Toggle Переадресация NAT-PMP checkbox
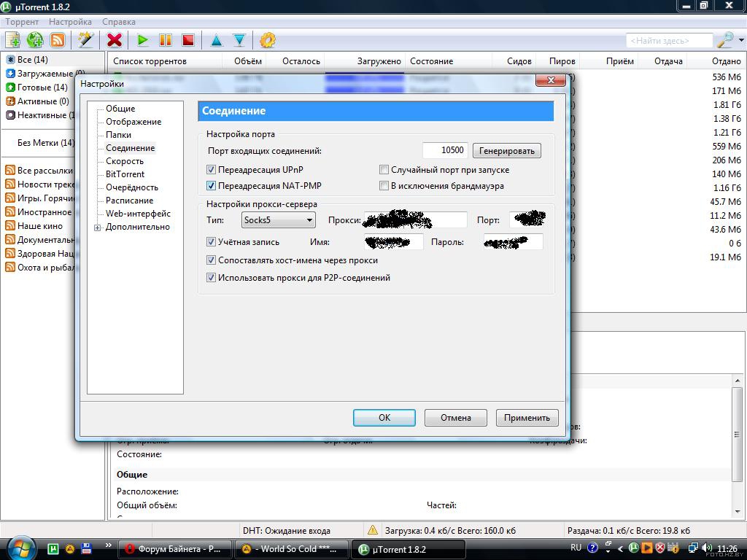Image resolution: width=747 pixels, height=560 pixels. point(211,186)
